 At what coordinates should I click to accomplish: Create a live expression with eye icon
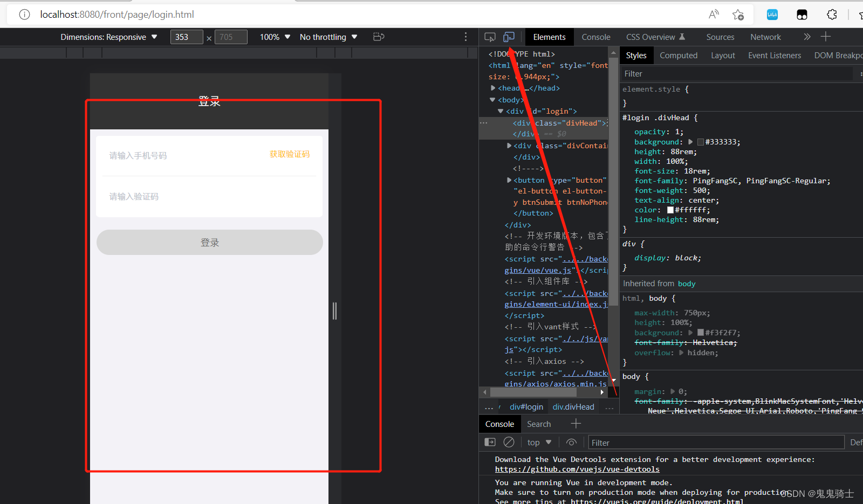(x=571, y=442)
